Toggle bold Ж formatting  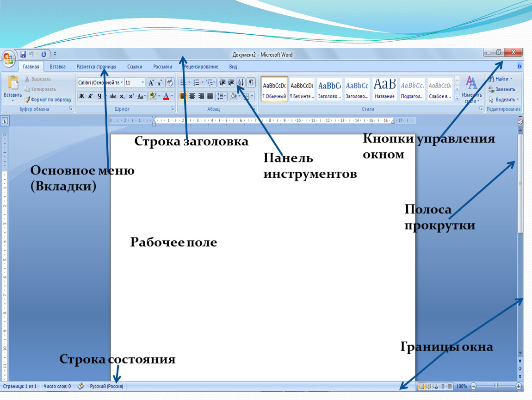(x=81, y=96)
